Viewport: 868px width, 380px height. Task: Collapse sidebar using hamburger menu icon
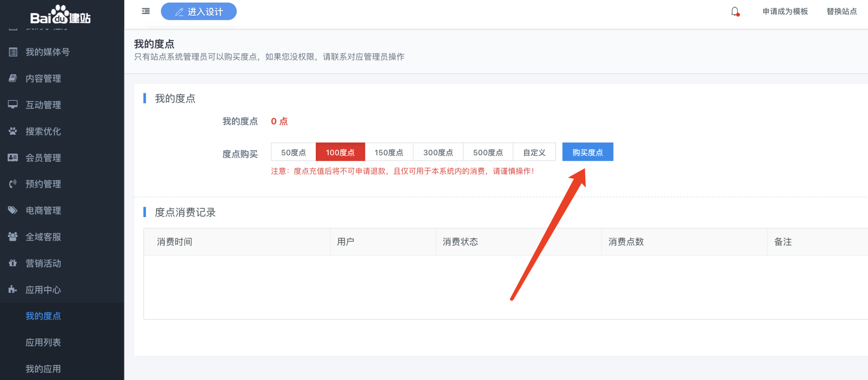(x=146, y=11)
